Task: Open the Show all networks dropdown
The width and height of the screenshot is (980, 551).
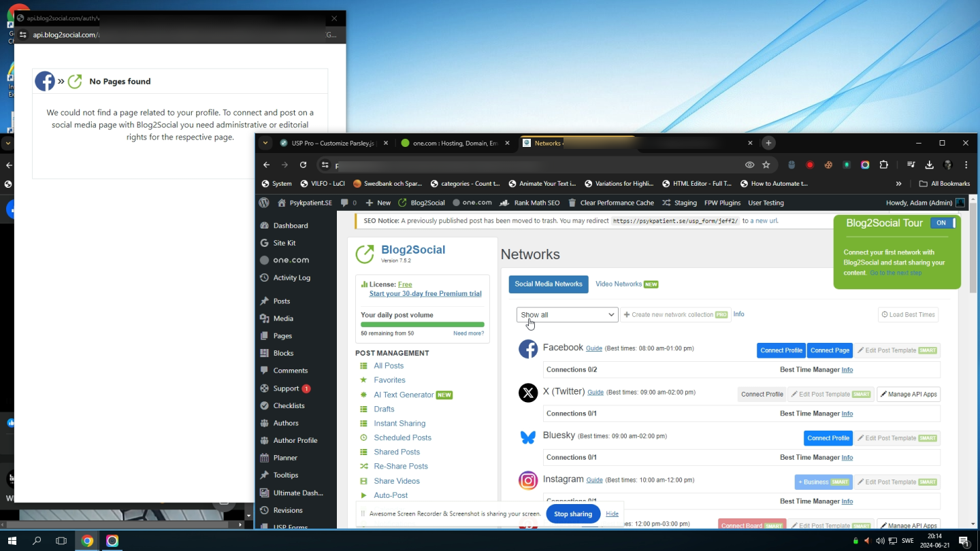Action: [x=567, y=315]
